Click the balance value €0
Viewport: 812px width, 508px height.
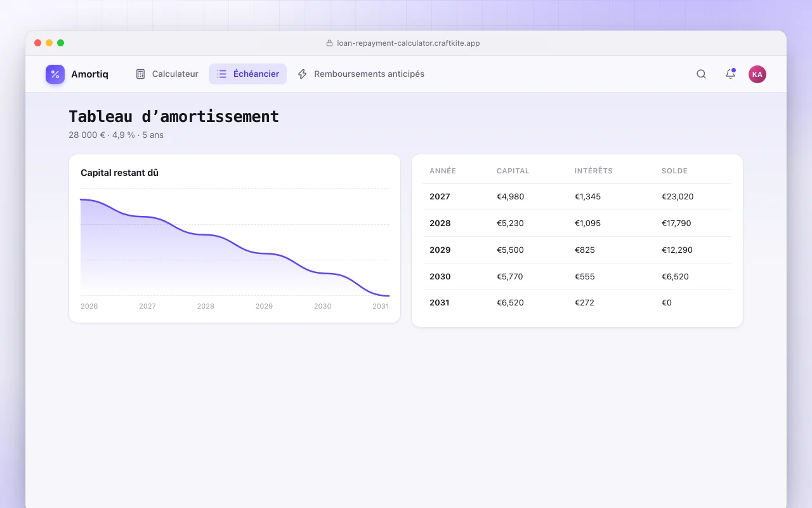667,303
